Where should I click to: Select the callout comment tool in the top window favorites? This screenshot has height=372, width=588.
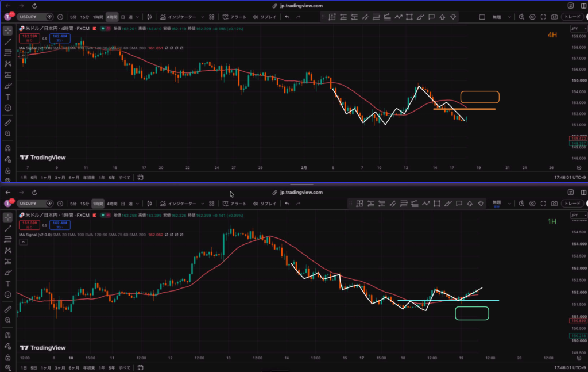(x=432, y=17)
